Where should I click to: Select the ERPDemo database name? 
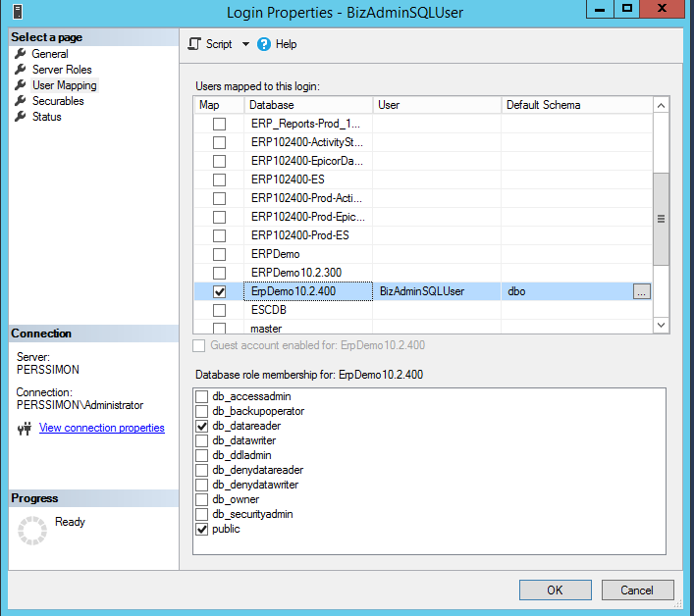pyautogui.click(x=275, y=254)
